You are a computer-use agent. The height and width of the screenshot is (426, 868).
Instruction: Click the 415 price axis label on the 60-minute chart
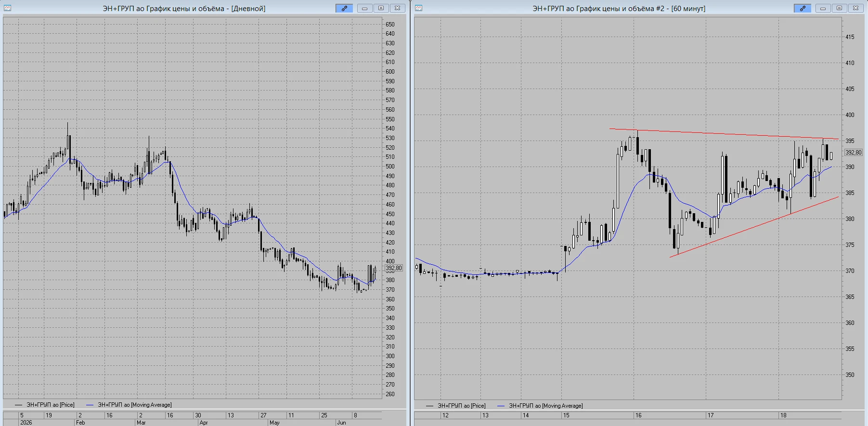point(850,37)
